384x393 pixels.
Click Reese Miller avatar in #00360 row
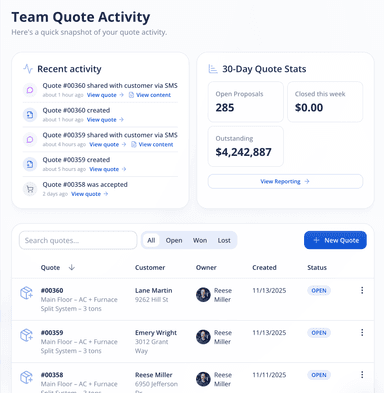click(x=203, y=295)
